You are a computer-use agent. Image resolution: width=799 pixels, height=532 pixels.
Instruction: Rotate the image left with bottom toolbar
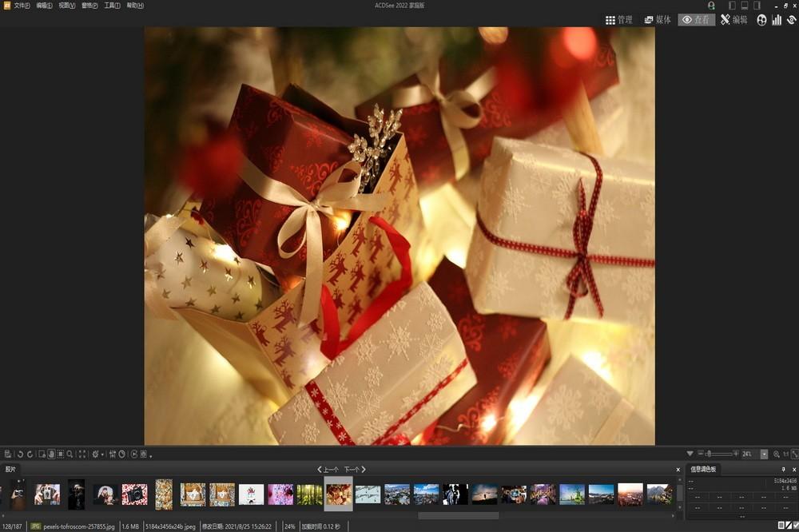pos(20,454)
